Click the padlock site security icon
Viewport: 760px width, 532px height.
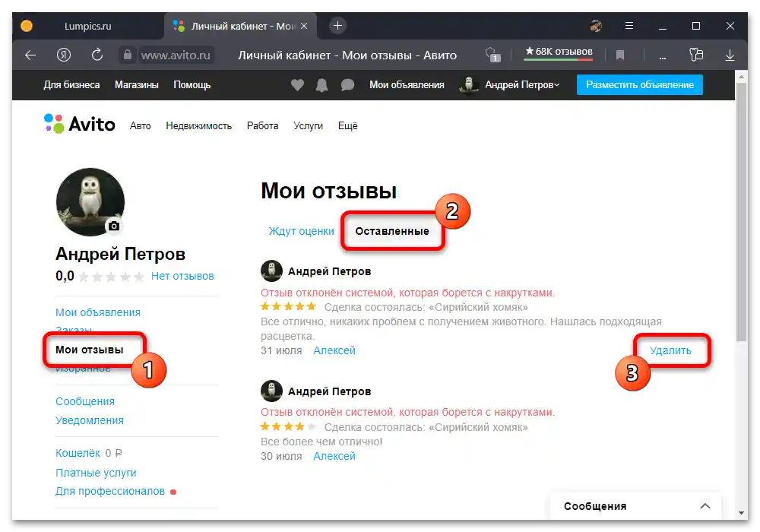point(128,55)
